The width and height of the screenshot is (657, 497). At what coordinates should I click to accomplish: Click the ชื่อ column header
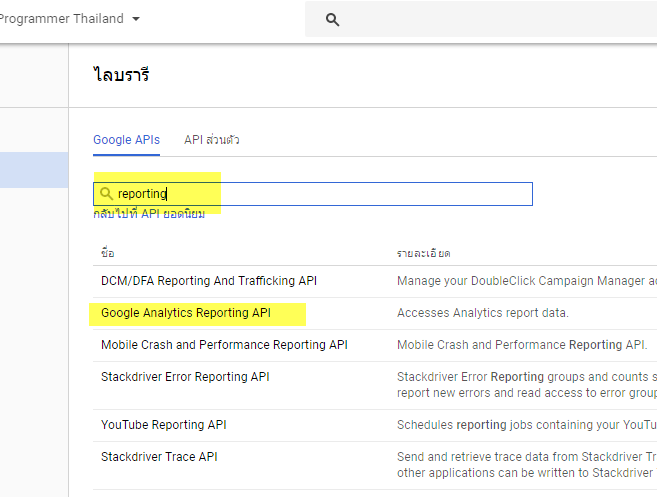coord(107,253)
